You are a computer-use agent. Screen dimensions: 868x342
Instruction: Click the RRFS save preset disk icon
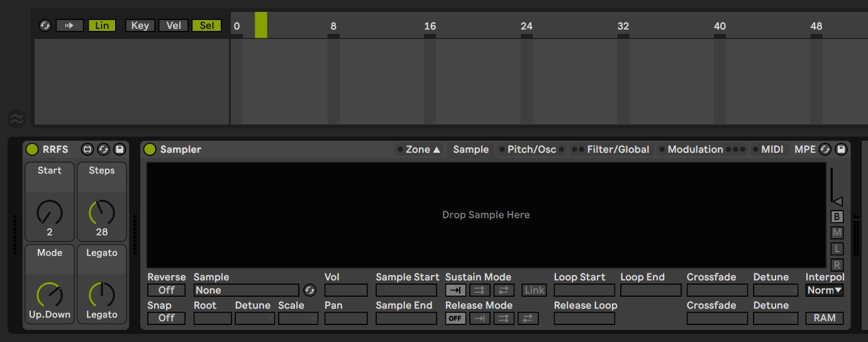tap(120, 150)
